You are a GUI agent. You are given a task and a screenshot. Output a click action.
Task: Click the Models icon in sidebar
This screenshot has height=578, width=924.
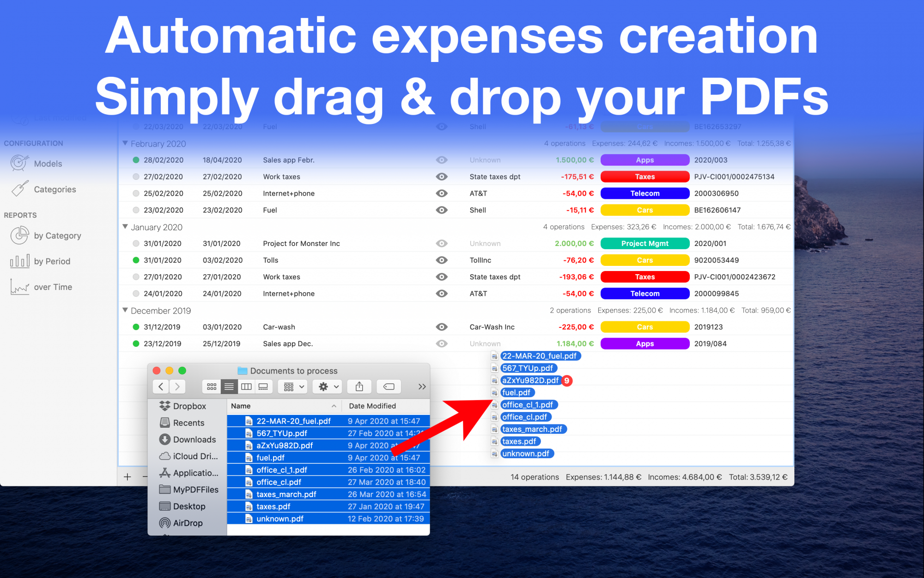point(20,162)
